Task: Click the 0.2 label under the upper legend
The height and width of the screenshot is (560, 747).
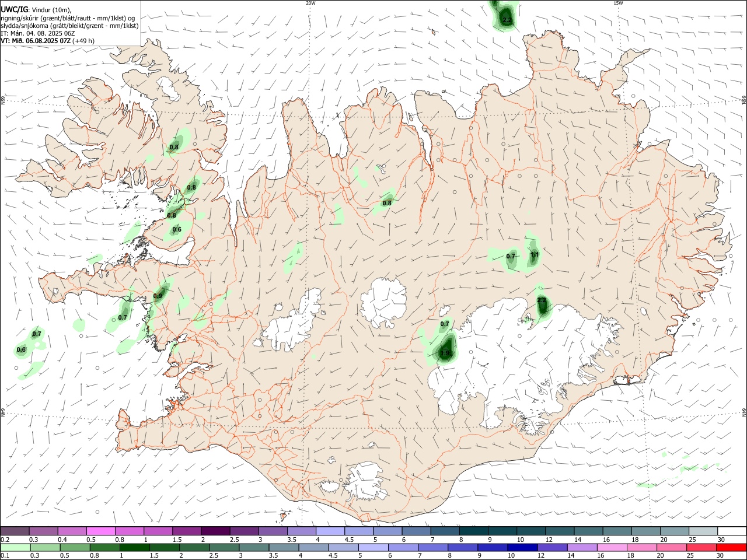Action: click(5, 540)
